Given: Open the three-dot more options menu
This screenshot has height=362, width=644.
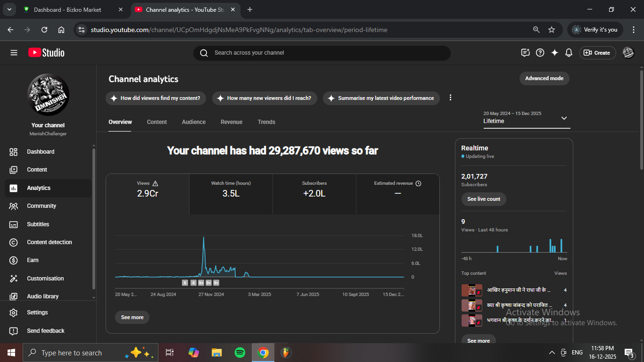Looking at the screenshot, I should click(450, 98).
